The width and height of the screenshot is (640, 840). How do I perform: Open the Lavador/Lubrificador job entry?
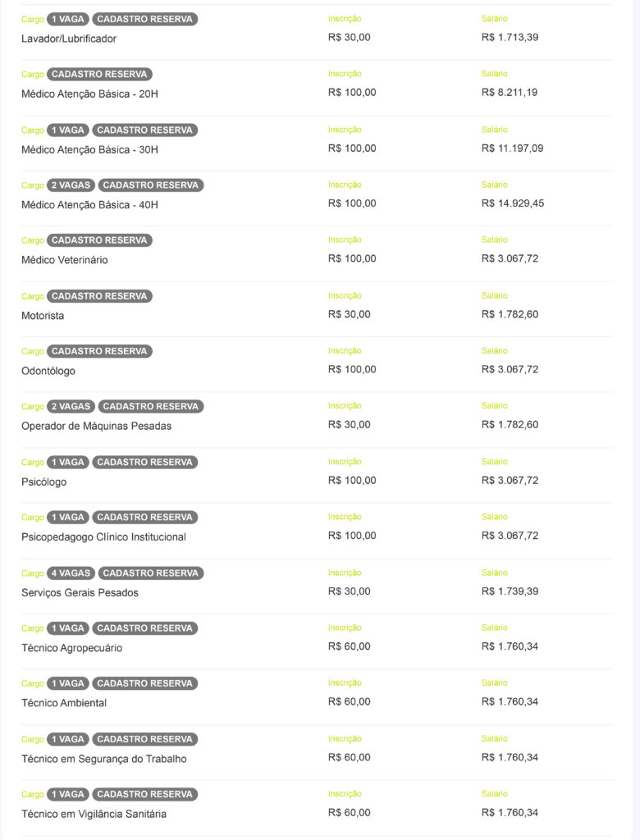tap(69, 39)
